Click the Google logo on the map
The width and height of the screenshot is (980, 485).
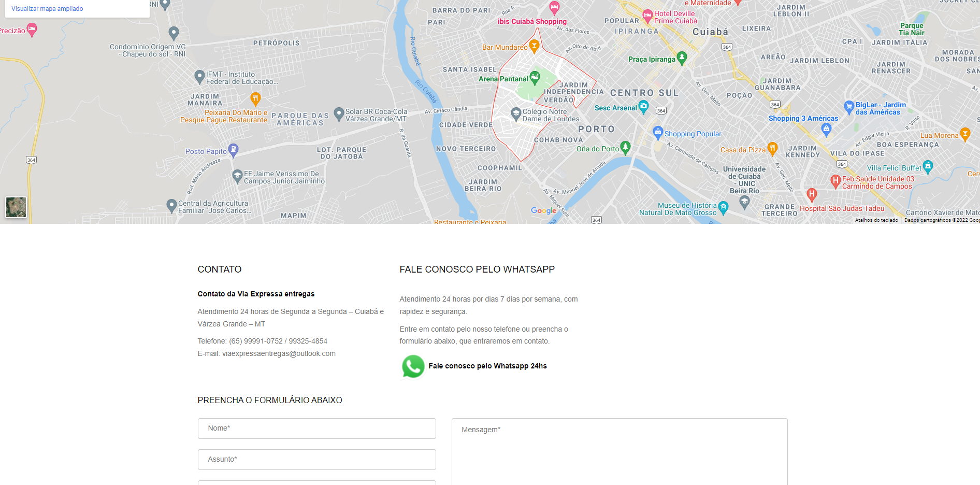click(543, 211)
